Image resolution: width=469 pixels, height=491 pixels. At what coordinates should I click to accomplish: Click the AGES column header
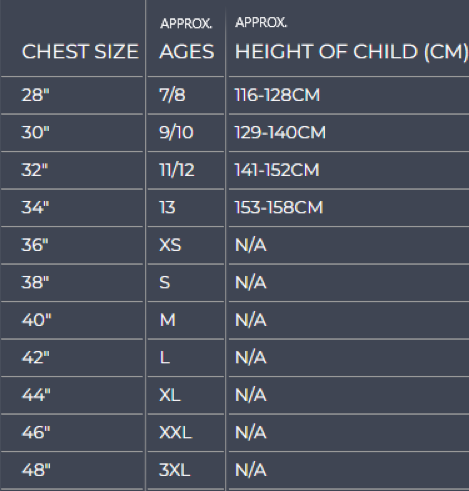click(x=187, y=52)
